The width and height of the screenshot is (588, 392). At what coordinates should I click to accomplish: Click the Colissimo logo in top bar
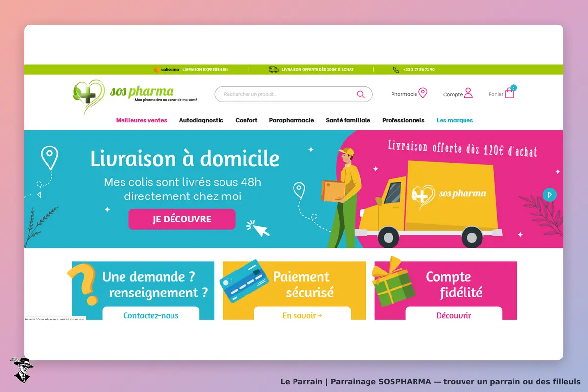coord(167,70)
